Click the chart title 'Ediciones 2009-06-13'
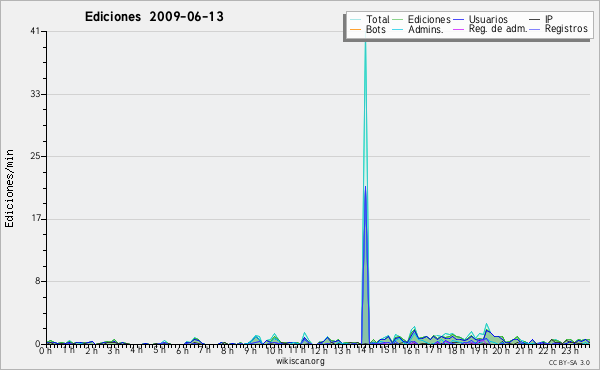The image size is (600, 370). (154, 17)
